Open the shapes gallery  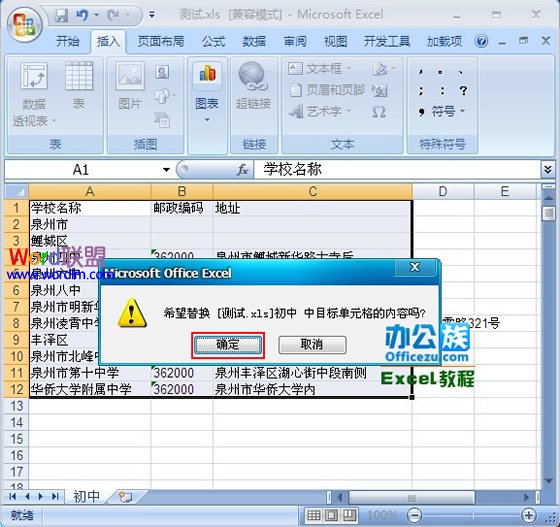click(x=164, y=96)
